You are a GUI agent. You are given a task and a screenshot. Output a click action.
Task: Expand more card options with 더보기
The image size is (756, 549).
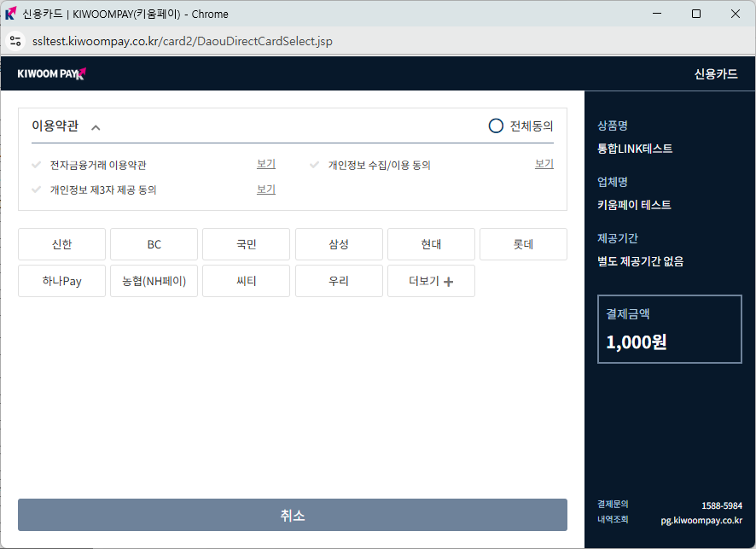point(430,281)
